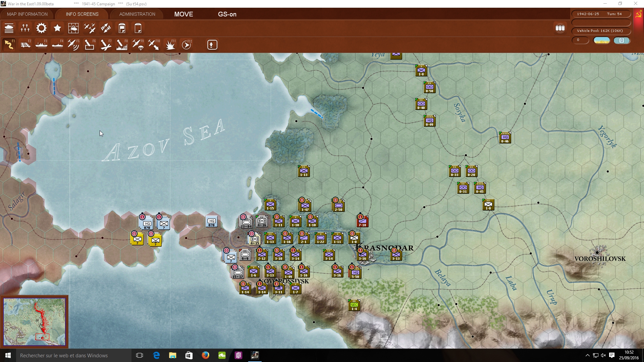Select Air Recon mode F5 icon
This screenshot has width=644, height=362.
tap(73, 45)
